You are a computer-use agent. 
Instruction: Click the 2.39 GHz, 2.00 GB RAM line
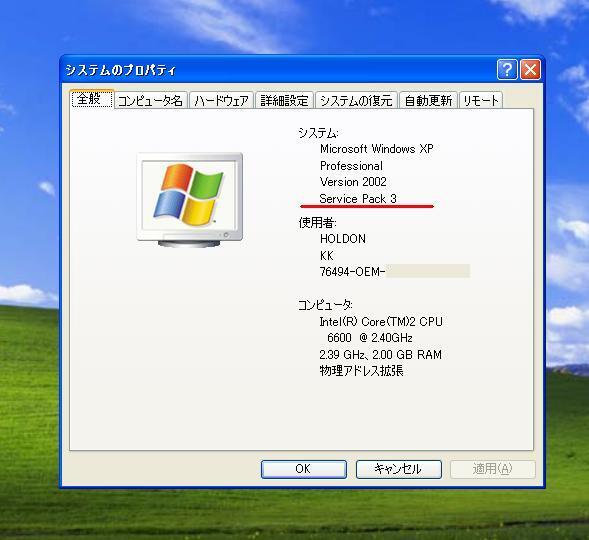tap(380, 354)
